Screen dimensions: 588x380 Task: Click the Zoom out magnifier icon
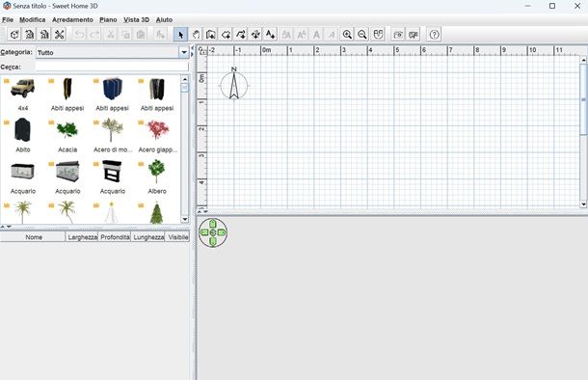tap(362, 35)
